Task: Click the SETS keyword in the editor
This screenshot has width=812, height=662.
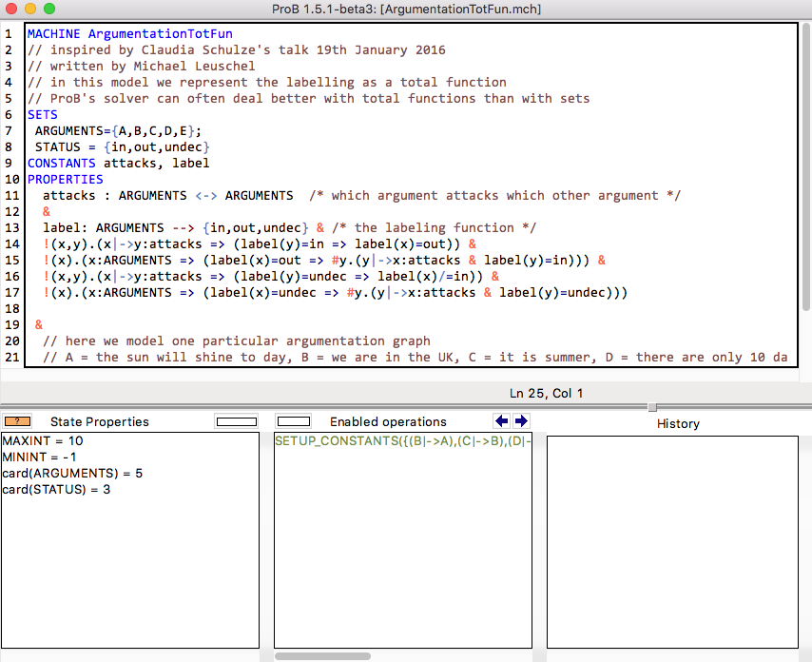Action: point(42,114)
